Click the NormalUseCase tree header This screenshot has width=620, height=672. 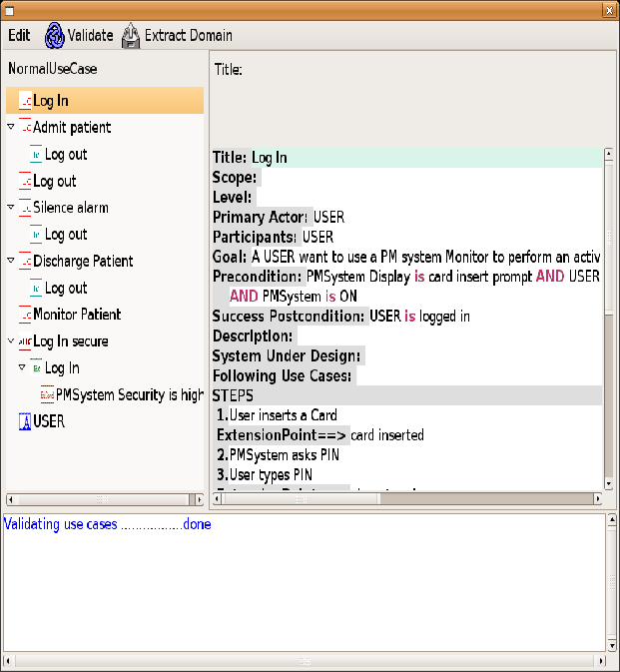pyautogui.click(x=52, y=69)
